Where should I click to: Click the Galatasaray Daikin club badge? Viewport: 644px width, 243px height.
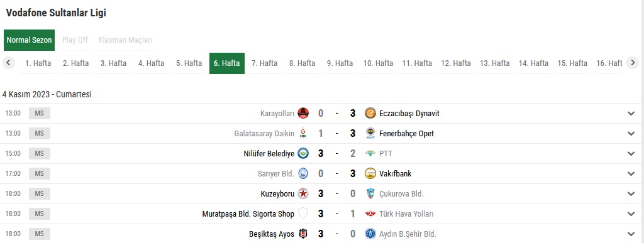coord(303,133)
